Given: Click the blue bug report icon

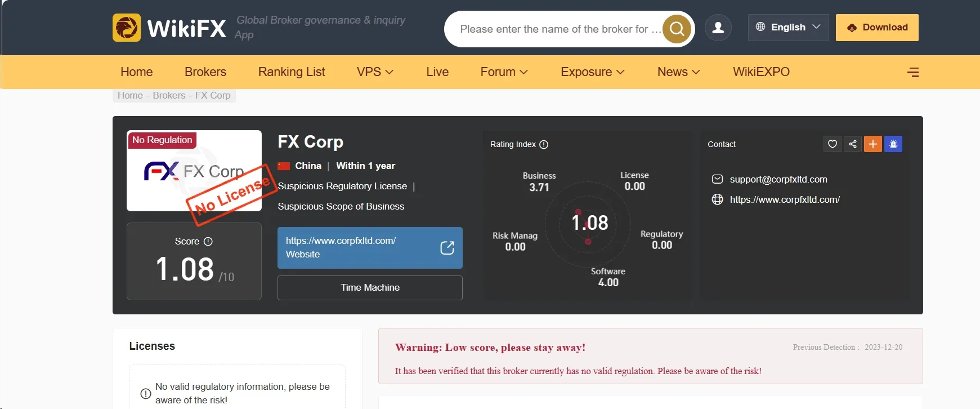Looking at the screenshot, I should (893, 144).
